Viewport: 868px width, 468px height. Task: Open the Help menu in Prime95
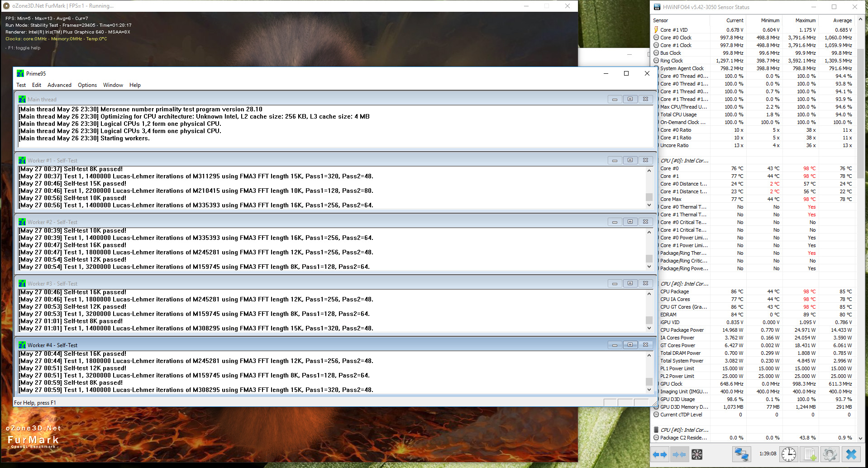tap(135, 85)
